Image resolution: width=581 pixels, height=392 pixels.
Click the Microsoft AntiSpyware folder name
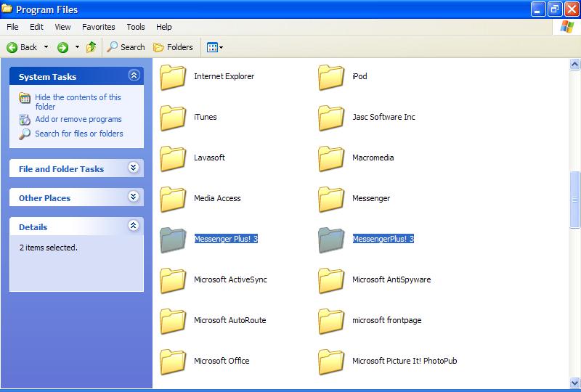(x=391, y=279)
